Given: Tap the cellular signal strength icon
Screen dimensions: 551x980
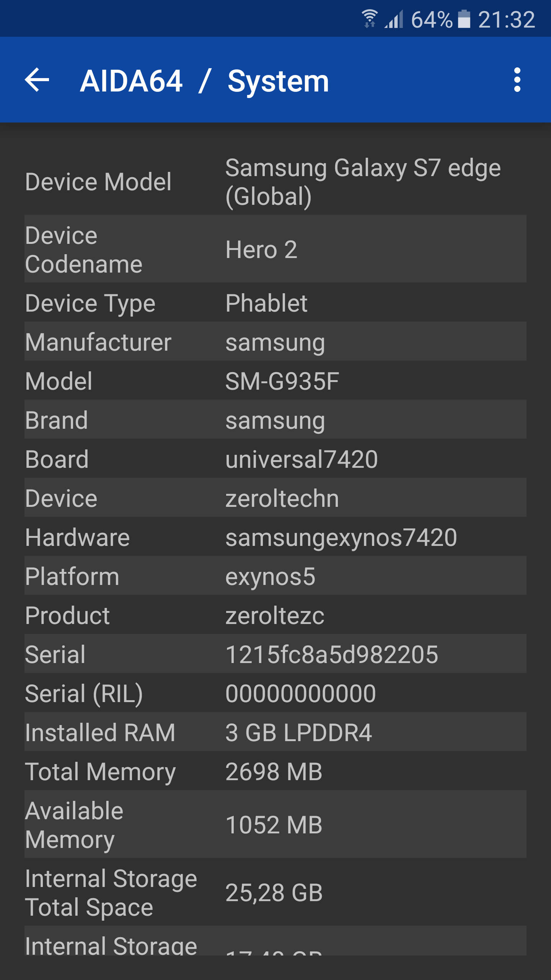Looking at the screenshot, I should tap(394, 19).
